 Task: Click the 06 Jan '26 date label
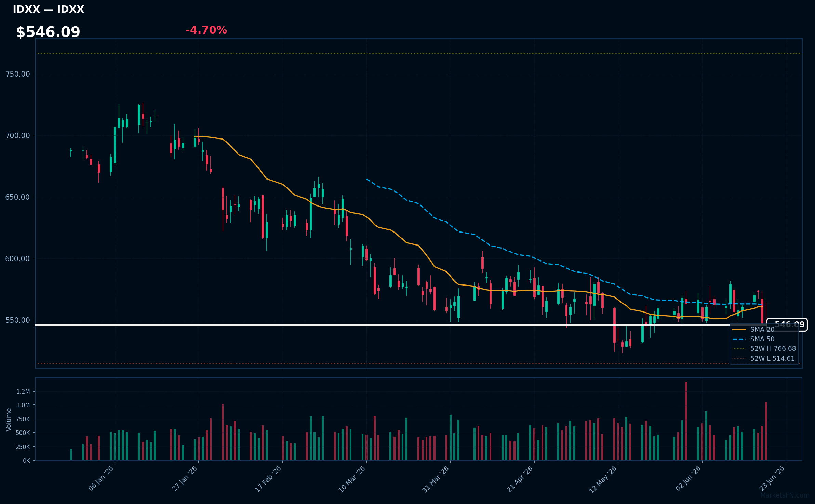click(x=101, y=478)
